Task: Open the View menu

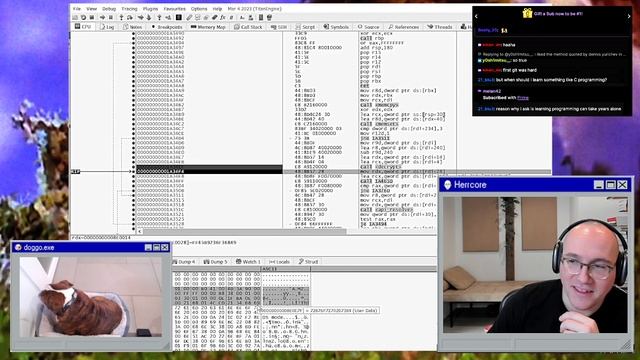Action: [92, 9]
